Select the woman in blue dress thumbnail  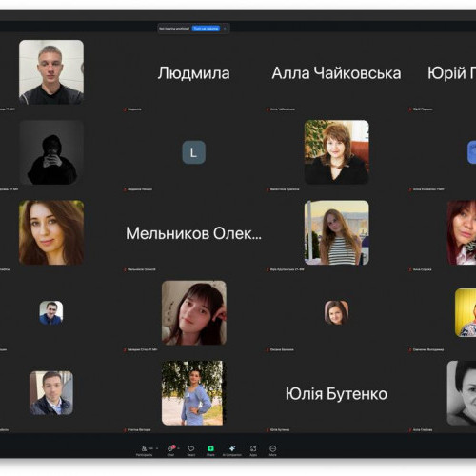192,393
